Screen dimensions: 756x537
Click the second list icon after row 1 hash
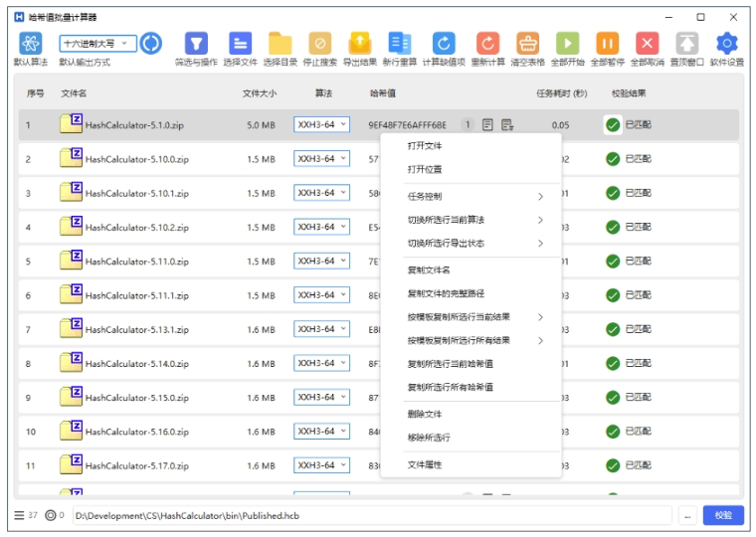click(507, 125)
